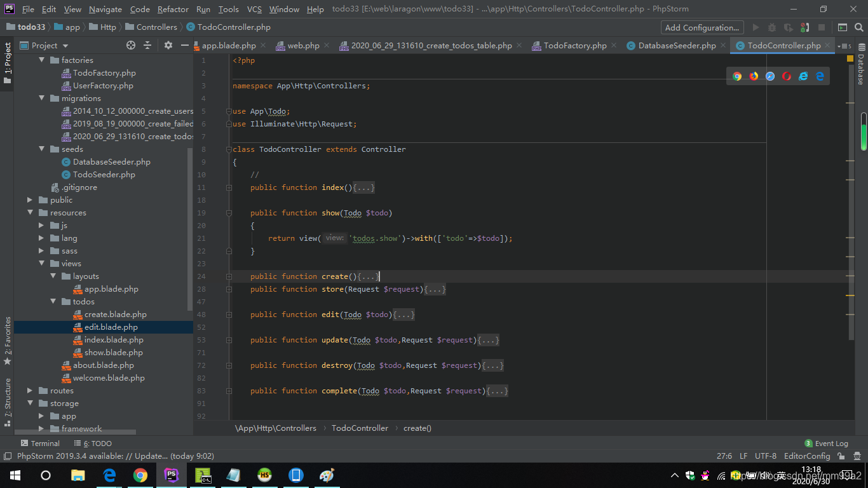Open the Database tool window
The image size is (868, 488).
coord(861,65)
